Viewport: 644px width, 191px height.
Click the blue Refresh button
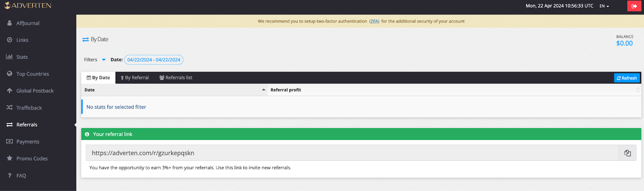click(627, 78)
